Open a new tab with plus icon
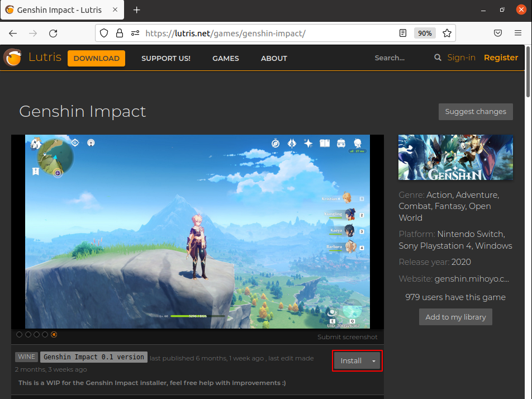The height and width of the screenshot is (399, 532). 136,10
